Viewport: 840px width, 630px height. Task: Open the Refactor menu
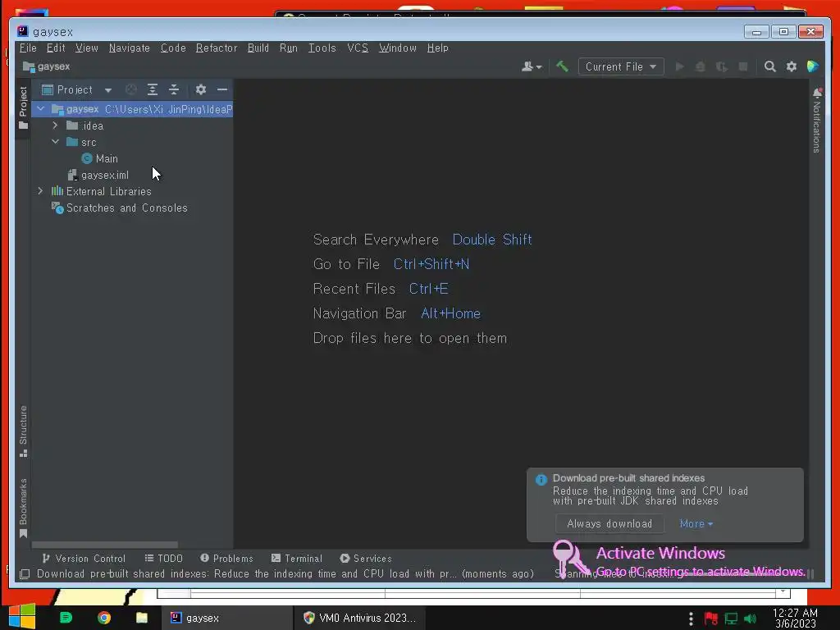(217, 48)
